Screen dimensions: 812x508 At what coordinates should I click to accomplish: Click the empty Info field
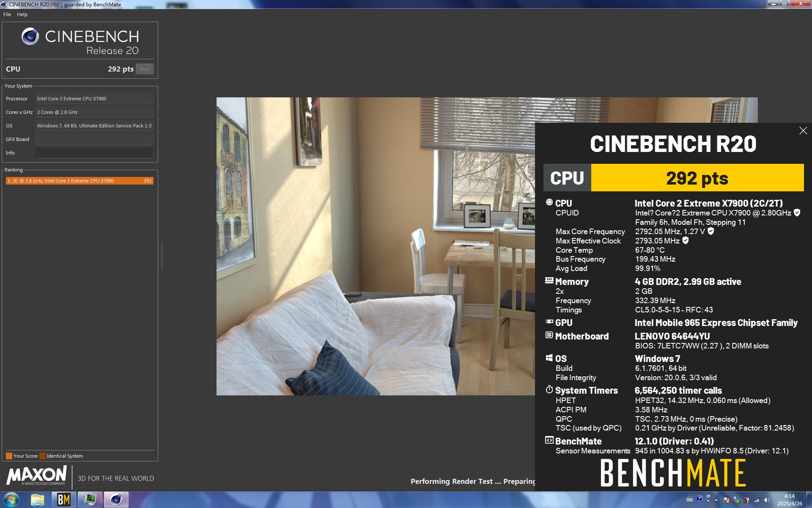94,153
